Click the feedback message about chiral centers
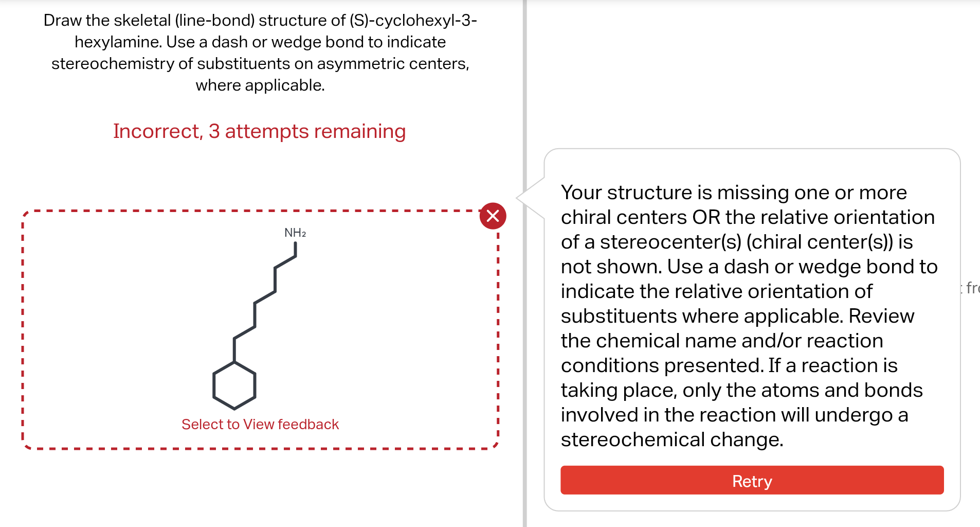Screen dimensions: 980x527 coord(749,315)
